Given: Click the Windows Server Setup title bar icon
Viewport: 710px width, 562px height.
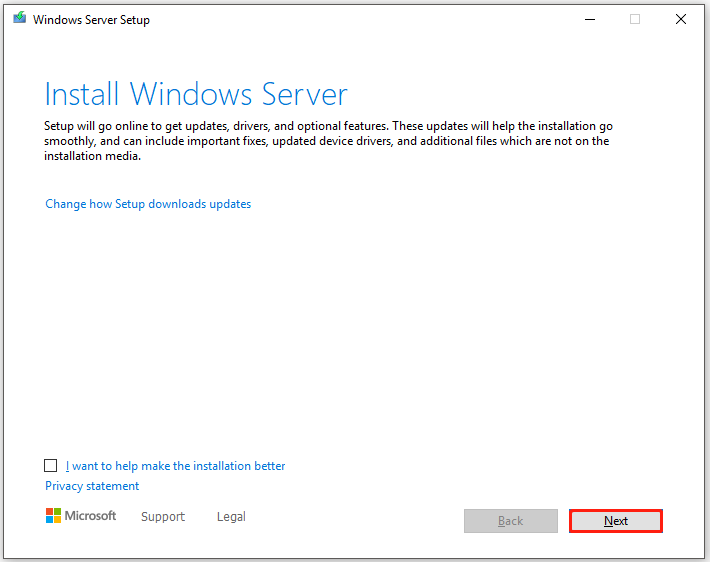Looking at the screenshot, I should pyautogui.click(x=19, y=18).
